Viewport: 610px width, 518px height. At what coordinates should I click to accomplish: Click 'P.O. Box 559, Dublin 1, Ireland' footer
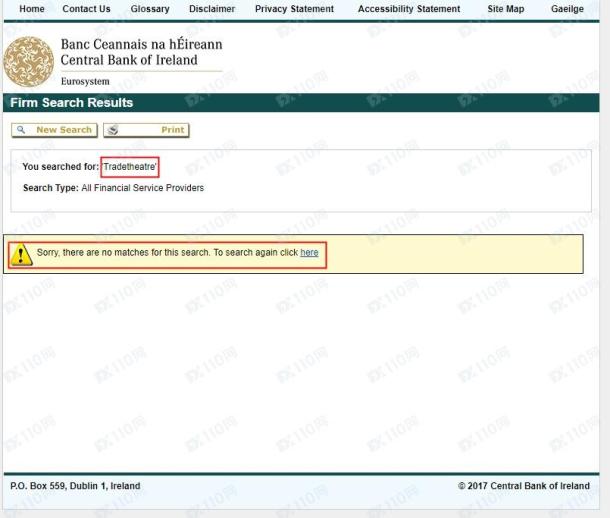point(75,486)
